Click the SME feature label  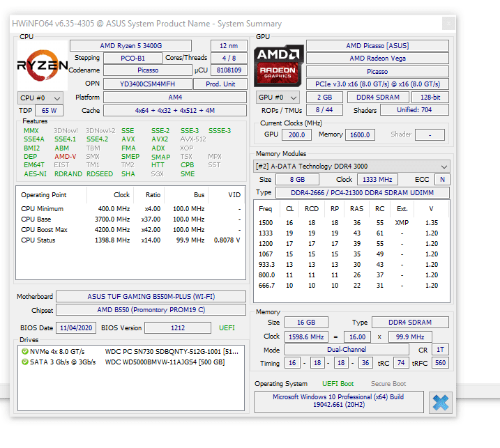click(188, 174)
